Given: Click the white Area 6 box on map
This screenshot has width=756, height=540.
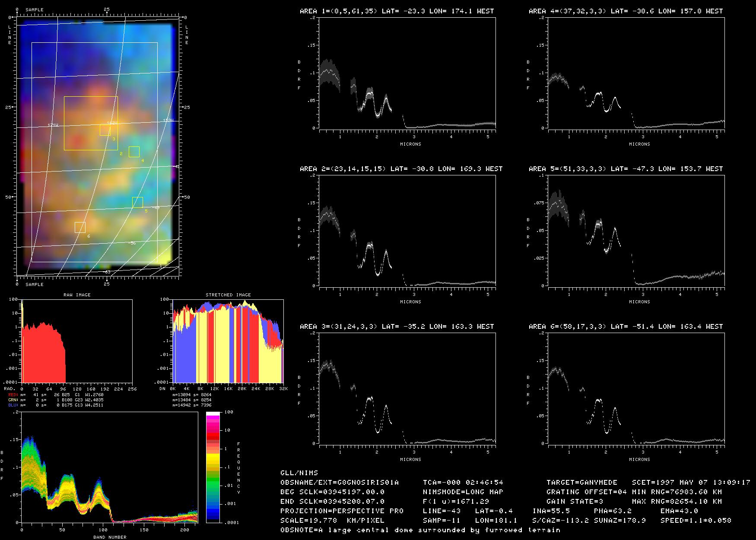Looking at the screenshot, I should point(80,227).
